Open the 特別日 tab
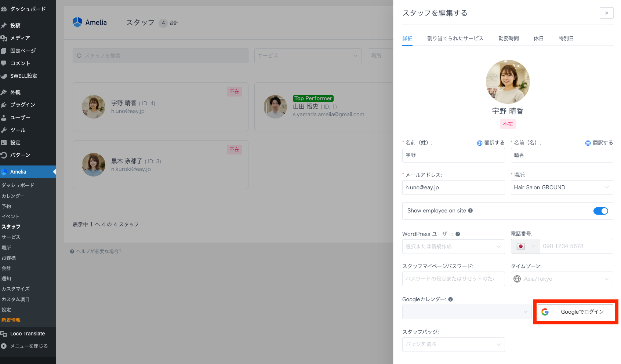Viewport: 621px width, 364px height. coord(566,39)
